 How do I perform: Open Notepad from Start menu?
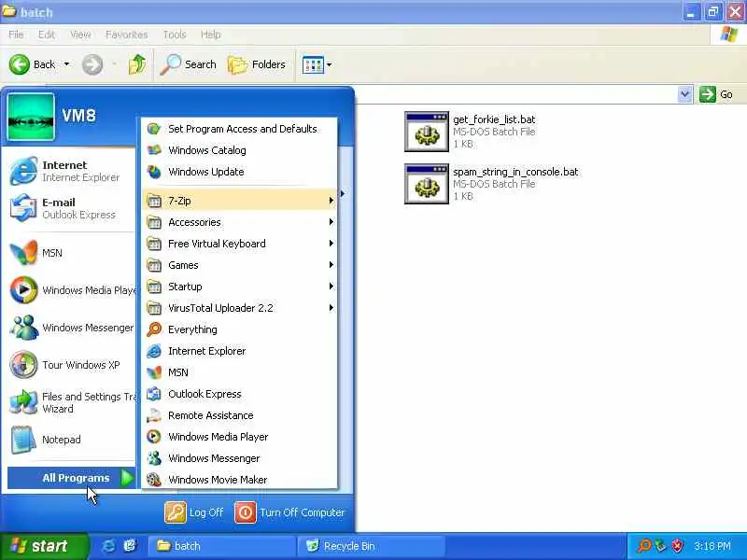(x=72, y=440)
